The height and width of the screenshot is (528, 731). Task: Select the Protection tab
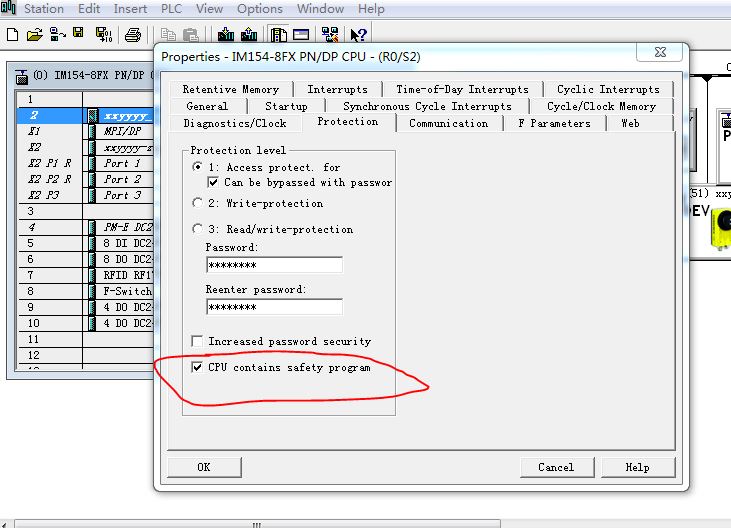348,122
